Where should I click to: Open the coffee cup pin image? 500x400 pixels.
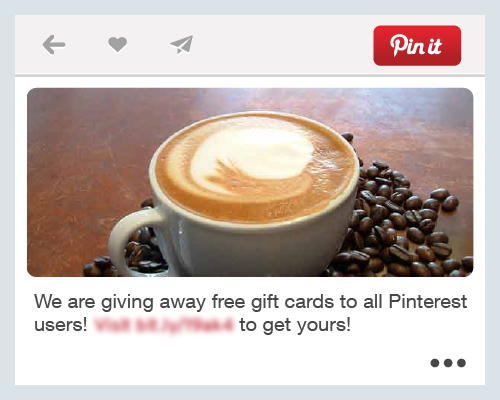coord(250,182)
